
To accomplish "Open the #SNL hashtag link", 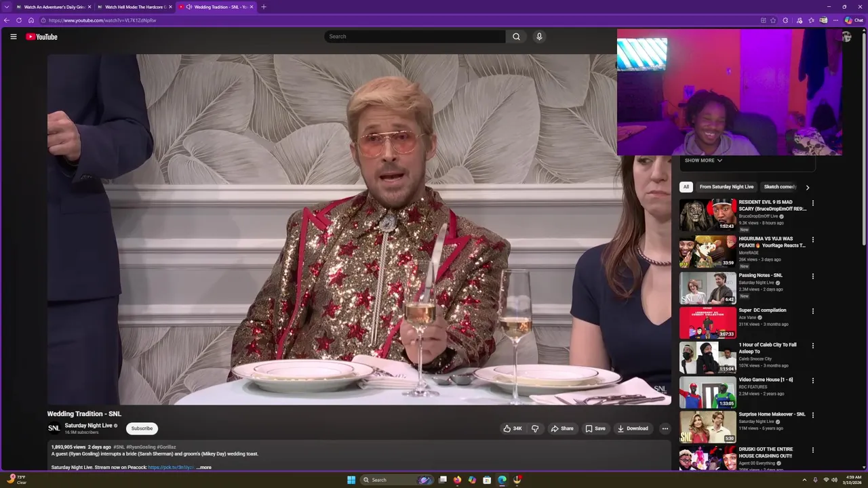I will (x=119, y=447).
